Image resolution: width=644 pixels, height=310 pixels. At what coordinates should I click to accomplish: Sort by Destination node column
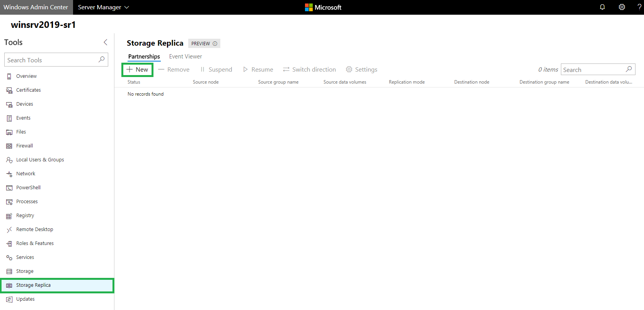[472, 82]
